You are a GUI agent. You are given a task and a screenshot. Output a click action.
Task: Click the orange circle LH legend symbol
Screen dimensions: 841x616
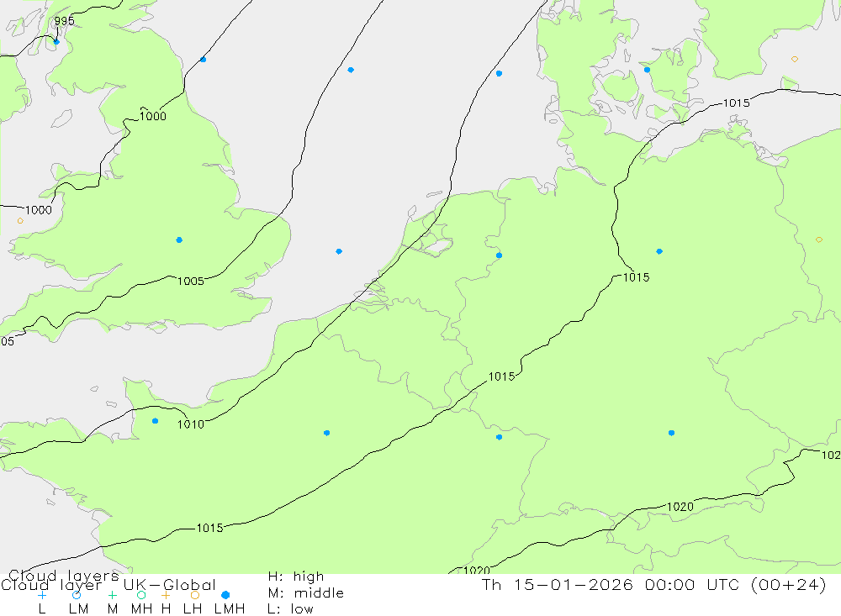[x=195, y=595]
